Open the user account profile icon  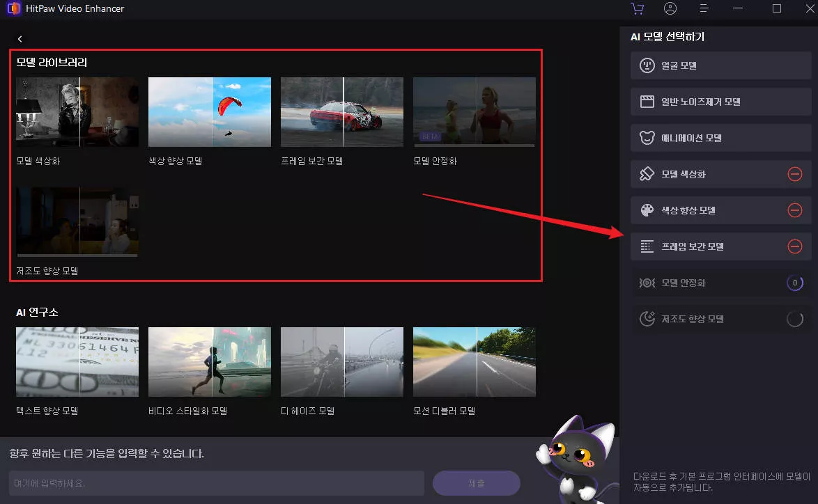(x=670, y=9)
